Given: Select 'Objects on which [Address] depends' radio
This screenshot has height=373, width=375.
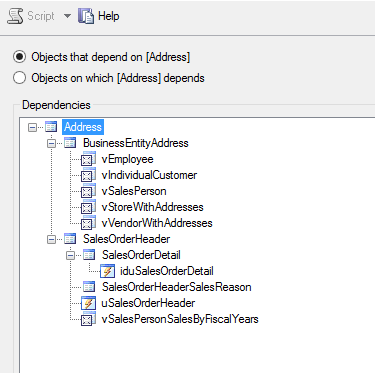Looking at the screenshot, I should tap(19, 78).
